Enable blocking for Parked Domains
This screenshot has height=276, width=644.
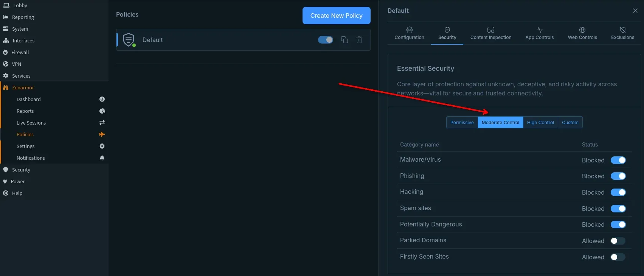(x=618, y=241)
